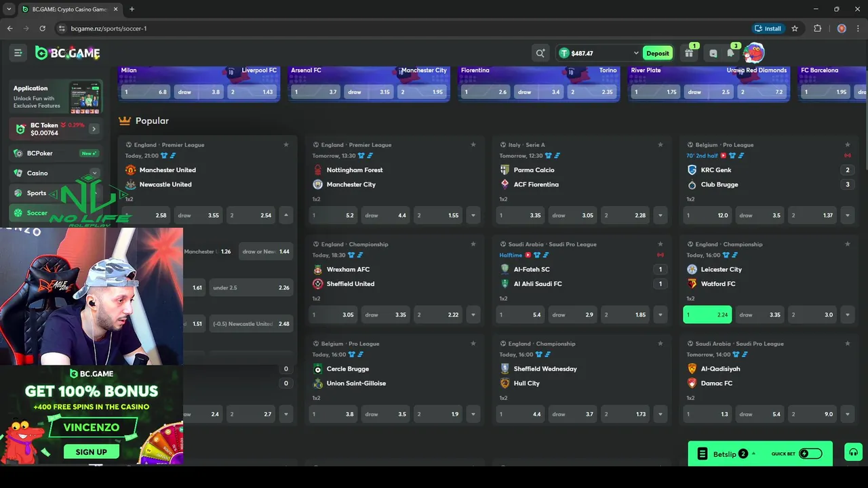Expand markets for Sheffield Wednesday match
The width and height of the screenshot is (868, 488).
coord(660,414)
